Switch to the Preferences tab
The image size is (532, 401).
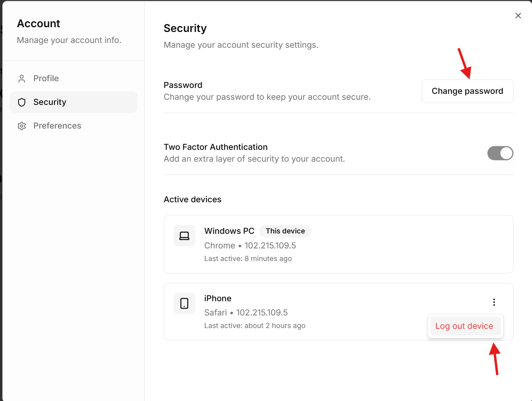click(57, 126)
